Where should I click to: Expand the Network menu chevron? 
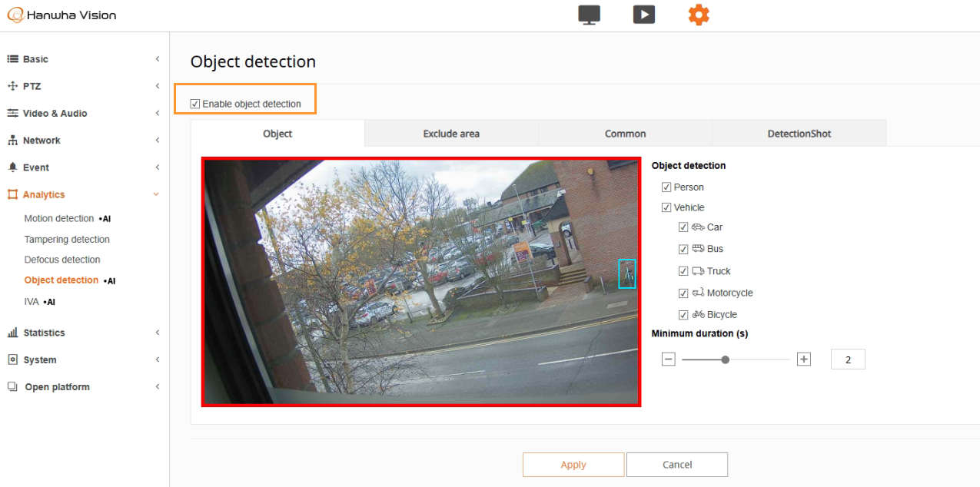[x=157, y=141]
